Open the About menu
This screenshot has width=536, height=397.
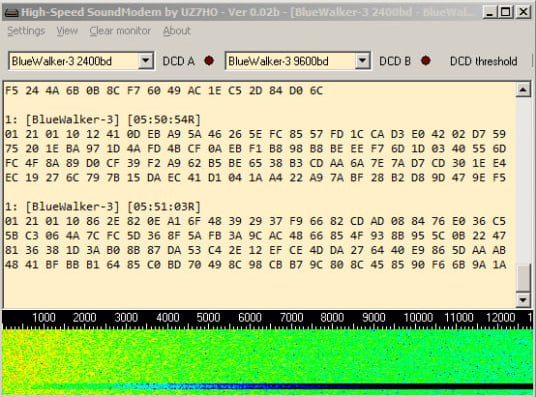tap(176, 31)
